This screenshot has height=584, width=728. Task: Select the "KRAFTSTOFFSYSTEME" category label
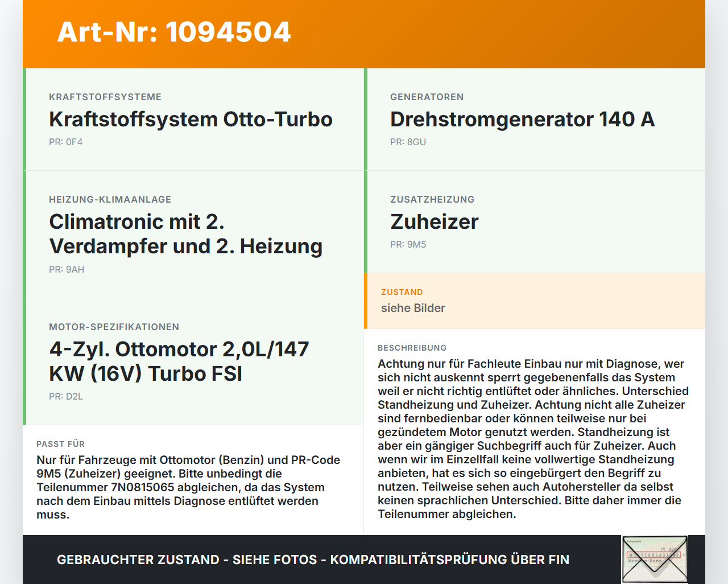pyautogui.click(x=105, y=97)
